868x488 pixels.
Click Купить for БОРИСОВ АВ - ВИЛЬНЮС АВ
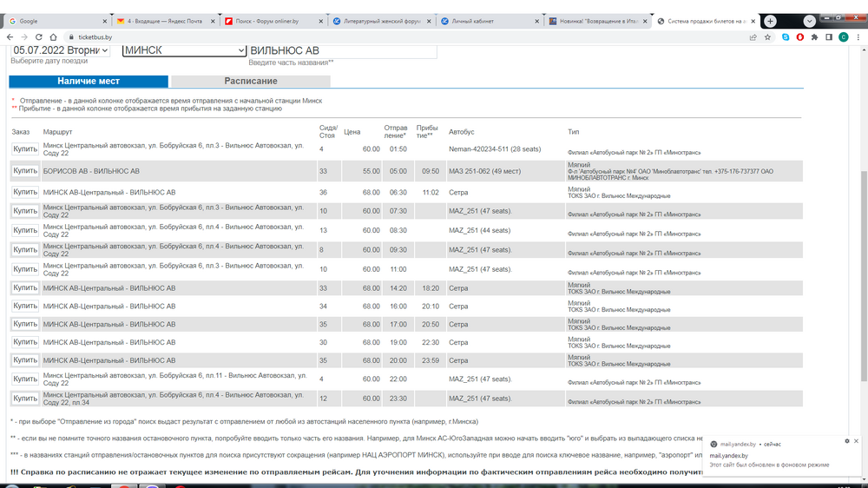tap(25, 171)
